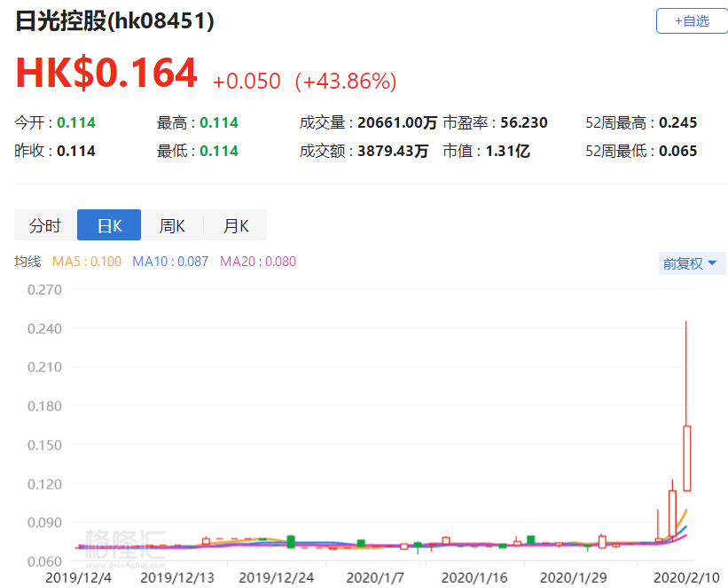Image resolution: width=728 pixels, height=588 pixels.
Task: Click the +0.050 price change
Action: (247, 82)
